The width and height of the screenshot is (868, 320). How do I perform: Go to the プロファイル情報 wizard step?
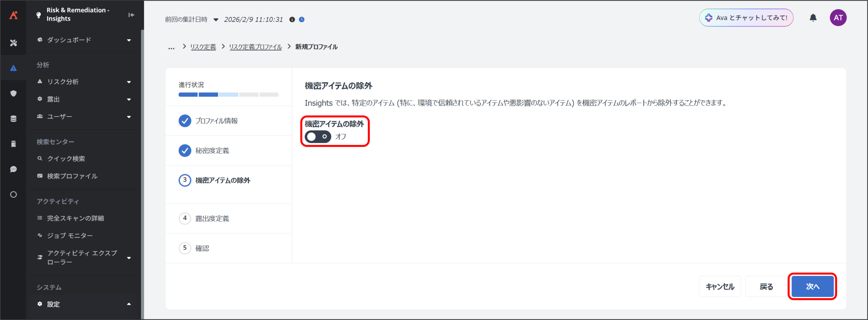pos(216,121)
